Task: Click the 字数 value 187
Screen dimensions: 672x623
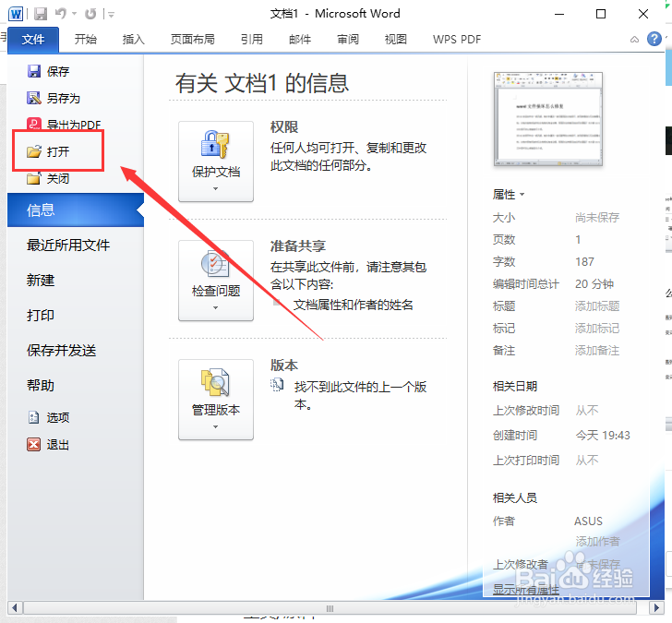Action: click(584, 261)
